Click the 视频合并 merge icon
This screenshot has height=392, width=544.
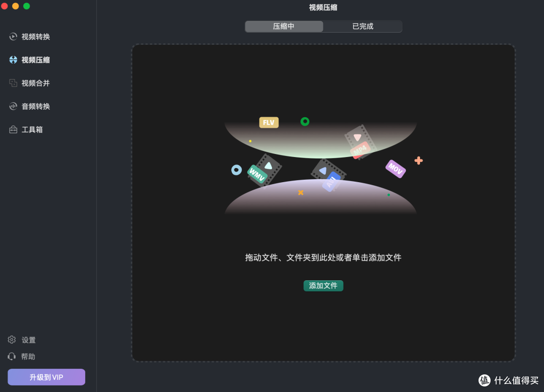13,83
